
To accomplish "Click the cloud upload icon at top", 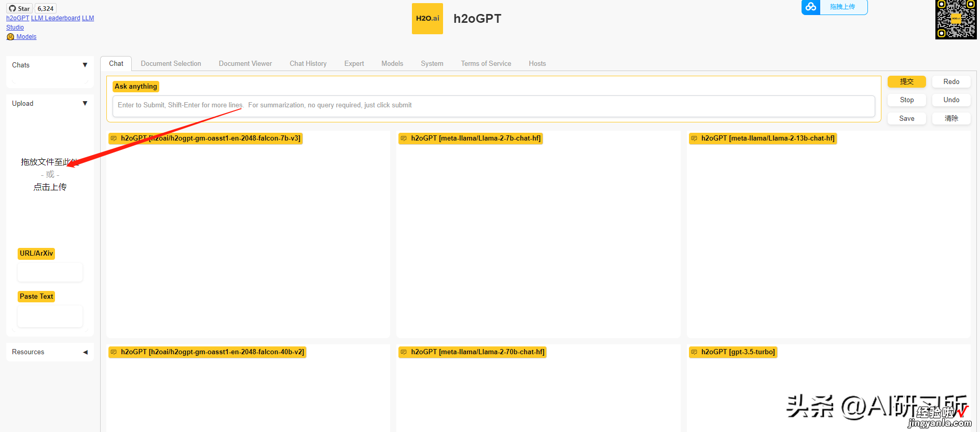I will tap(811, 7).
